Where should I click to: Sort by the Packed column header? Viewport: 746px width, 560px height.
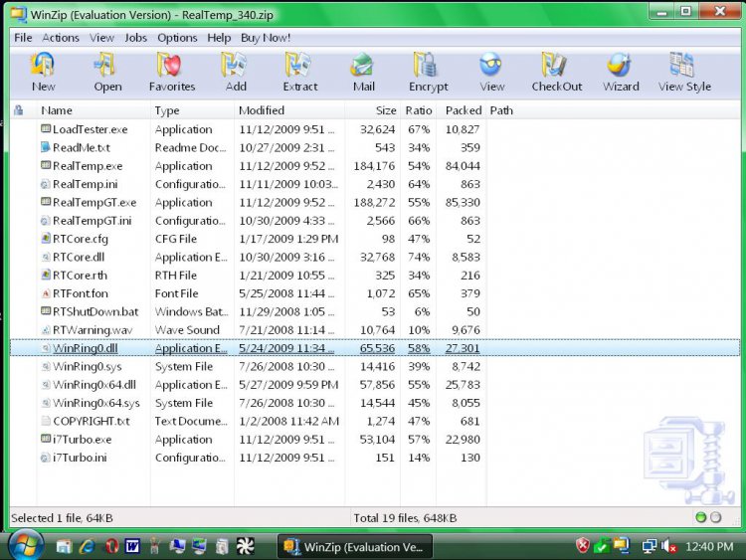[463, 110]
